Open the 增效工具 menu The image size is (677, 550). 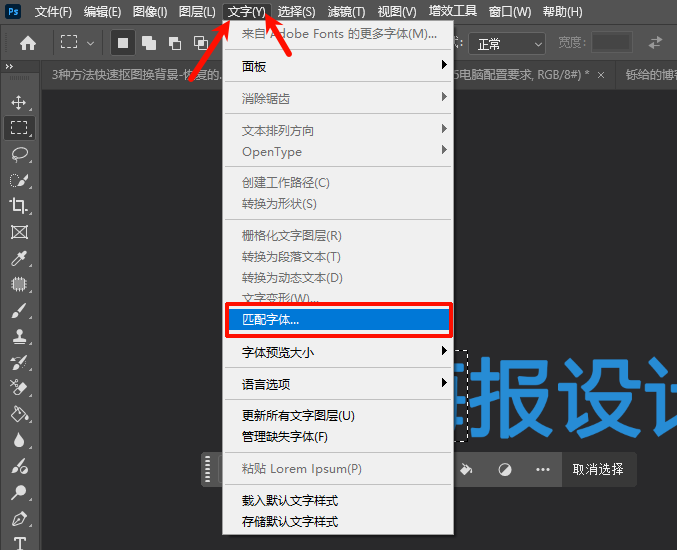click(452, 11)
